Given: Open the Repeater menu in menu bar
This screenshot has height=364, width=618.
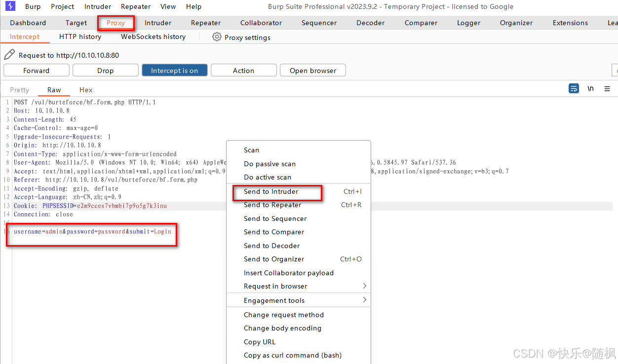Looking at the screenshot, I should point(136,6).
